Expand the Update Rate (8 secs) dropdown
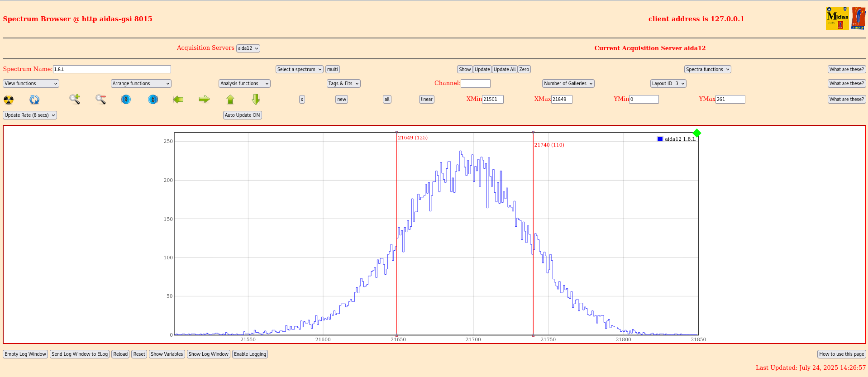868x377 pixels. point(30,115)
